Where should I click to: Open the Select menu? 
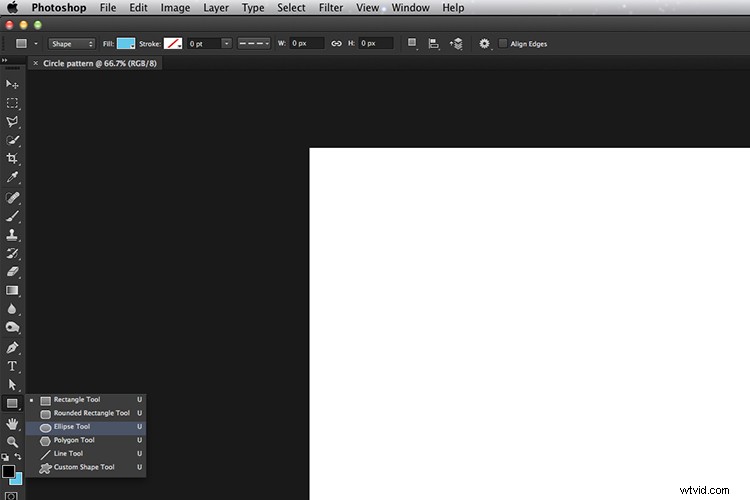click(291, 8)
